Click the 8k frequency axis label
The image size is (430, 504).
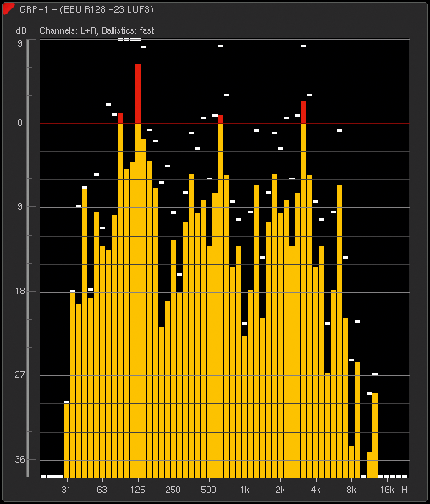point(351,490)
